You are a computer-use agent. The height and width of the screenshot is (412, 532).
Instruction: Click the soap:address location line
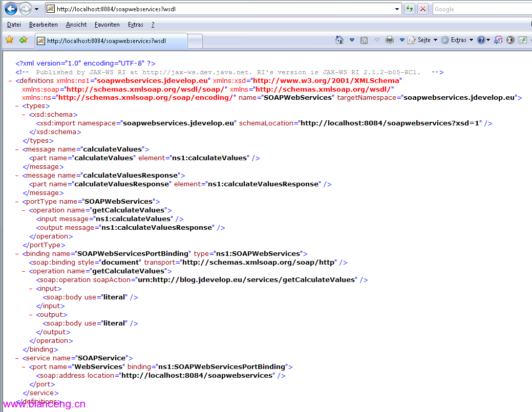click(x=160, y=375)
